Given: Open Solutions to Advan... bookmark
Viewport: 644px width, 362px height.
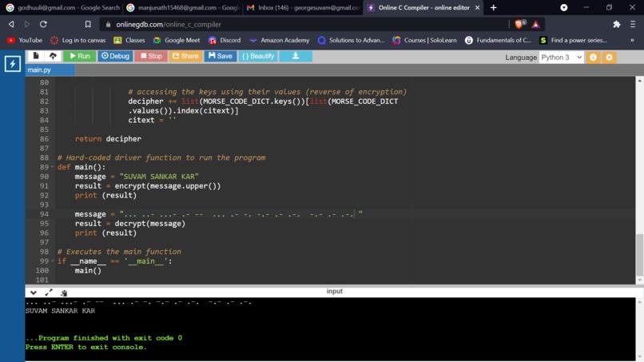Looking at the screenshot, I should click(351, 40).
